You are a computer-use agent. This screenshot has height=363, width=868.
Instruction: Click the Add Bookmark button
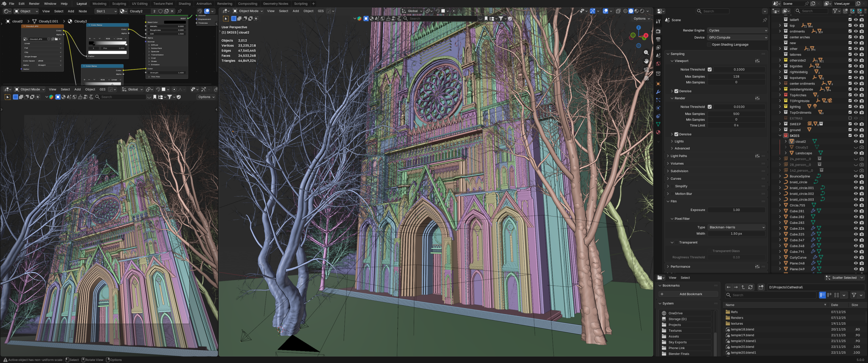coord(688,294)
